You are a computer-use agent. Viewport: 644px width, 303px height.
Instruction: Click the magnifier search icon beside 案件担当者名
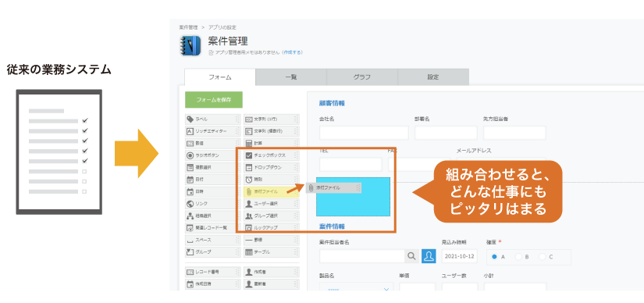pos(411,256)
